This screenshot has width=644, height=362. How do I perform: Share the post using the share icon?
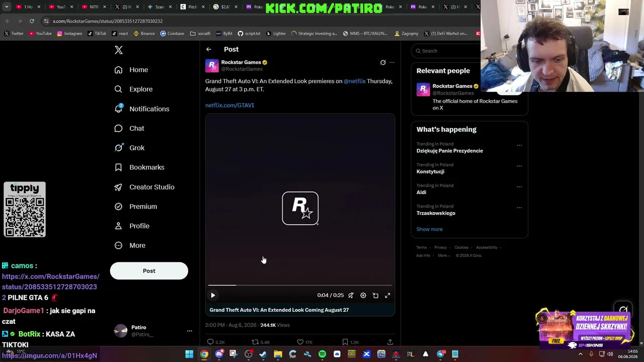point(390,342)
